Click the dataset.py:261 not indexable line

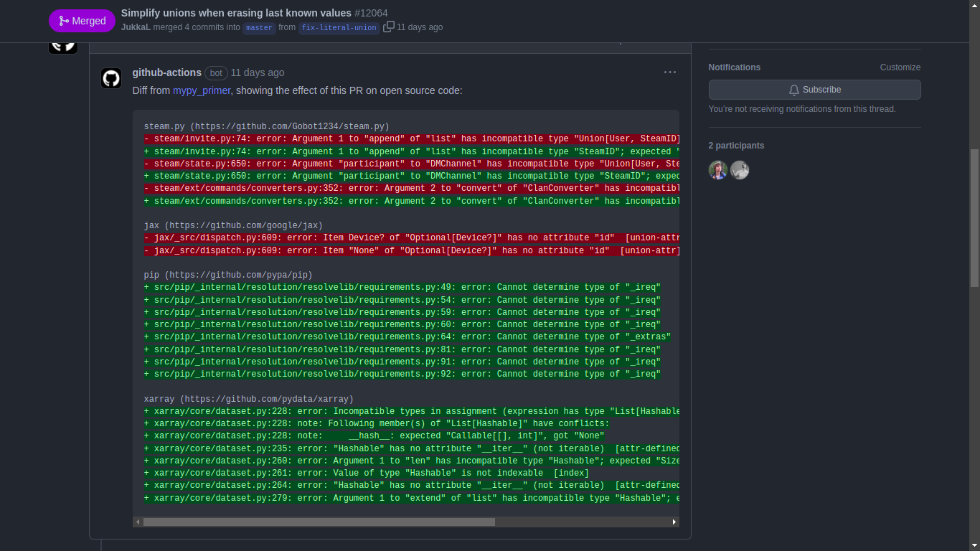tap(367, 473)
